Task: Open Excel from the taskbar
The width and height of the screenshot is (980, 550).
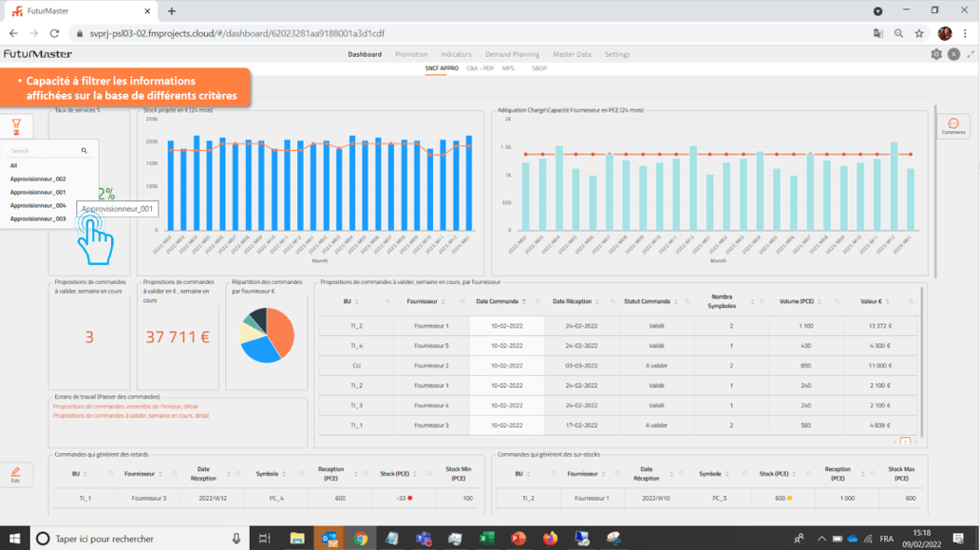Action: [487, 538]
